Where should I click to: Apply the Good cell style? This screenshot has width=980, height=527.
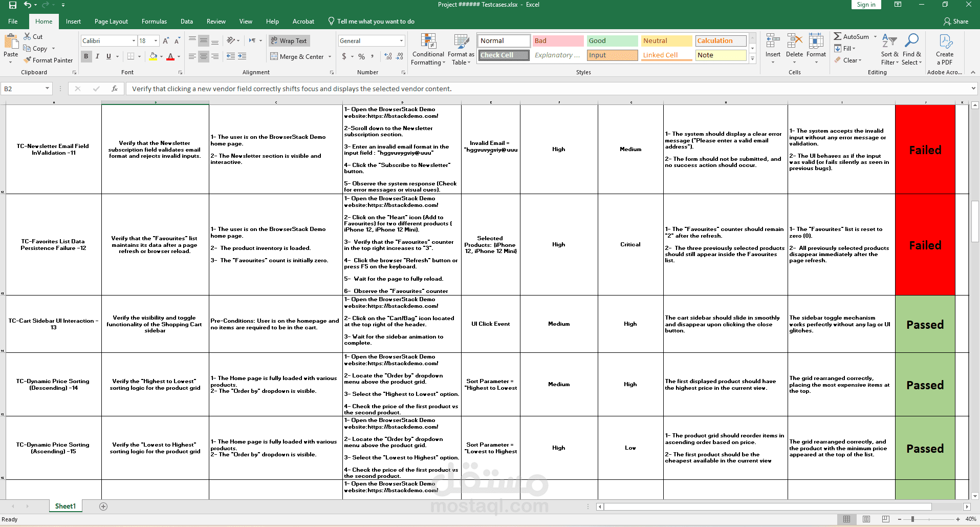(612, 41)
